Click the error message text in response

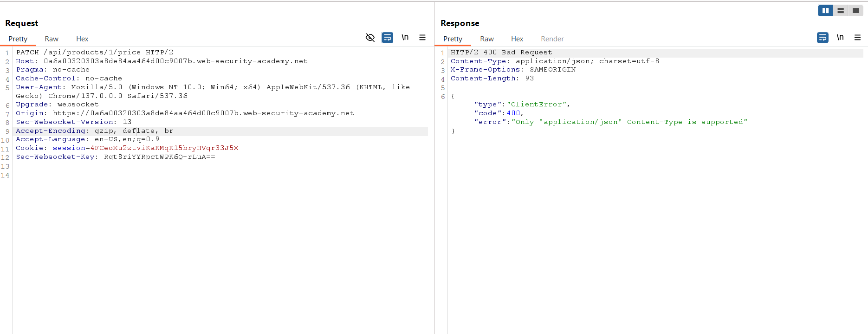pos(629,122)
